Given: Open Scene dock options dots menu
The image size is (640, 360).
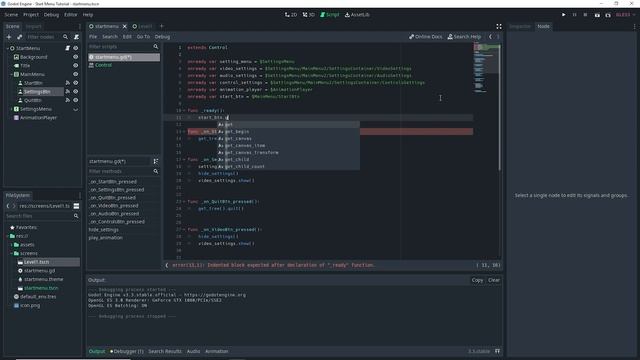Looking at the screenshot, I should pyautogui.click(x=80, y=27).
